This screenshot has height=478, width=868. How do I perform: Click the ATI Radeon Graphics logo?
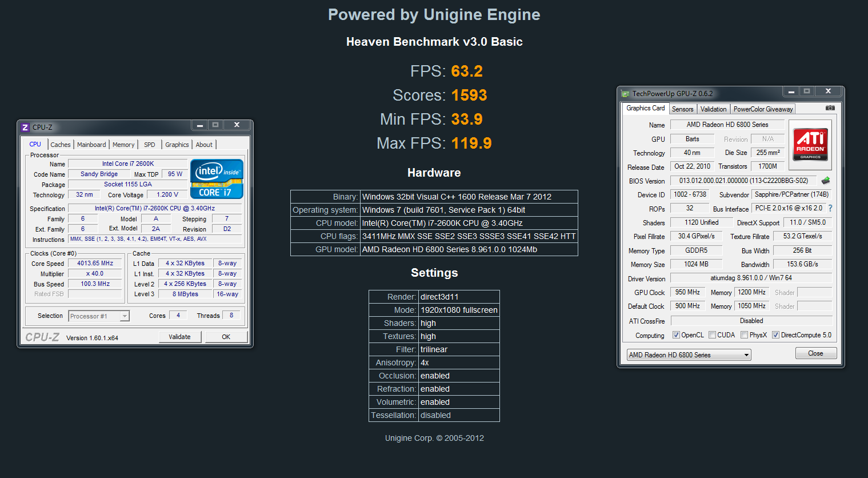[x=810, y=144]
